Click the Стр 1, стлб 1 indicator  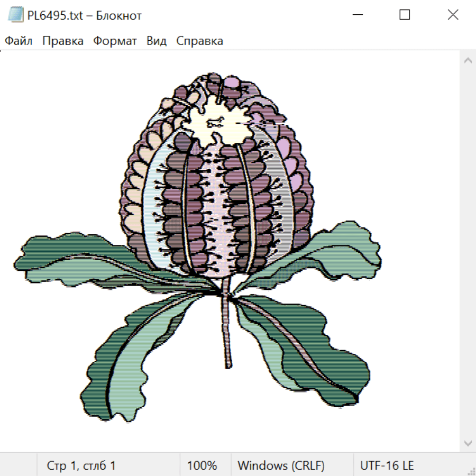click(81, 465)
